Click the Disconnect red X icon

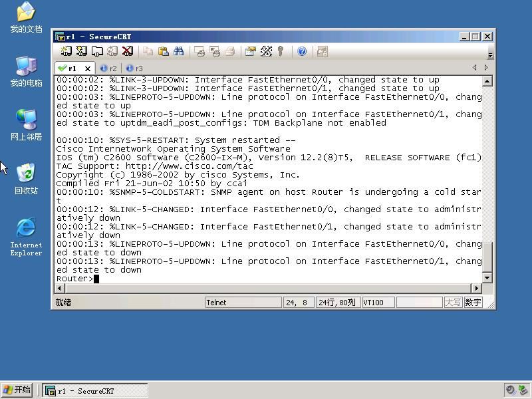[128, 51]
